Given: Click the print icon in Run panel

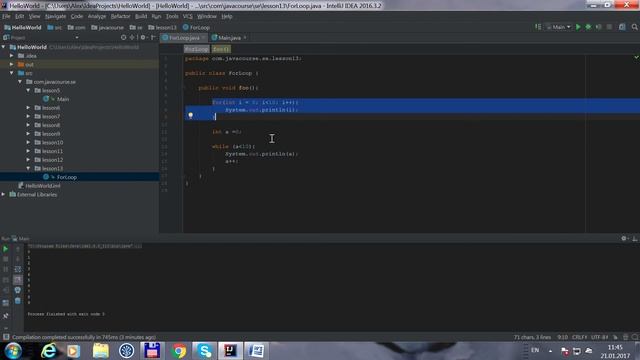Looking at the screenshot, I should click(18, 290).
